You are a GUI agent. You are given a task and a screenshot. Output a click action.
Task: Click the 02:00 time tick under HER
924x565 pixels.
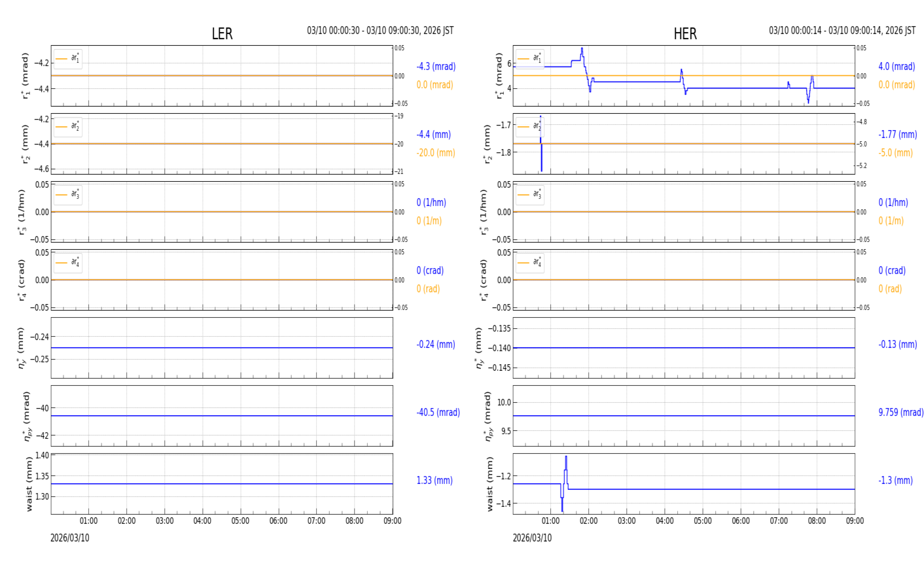(589, 521)
